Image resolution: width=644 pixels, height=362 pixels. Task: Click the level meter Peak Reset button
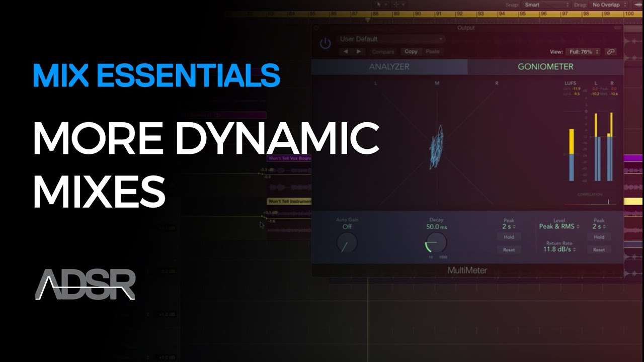[x=599, y=250]
